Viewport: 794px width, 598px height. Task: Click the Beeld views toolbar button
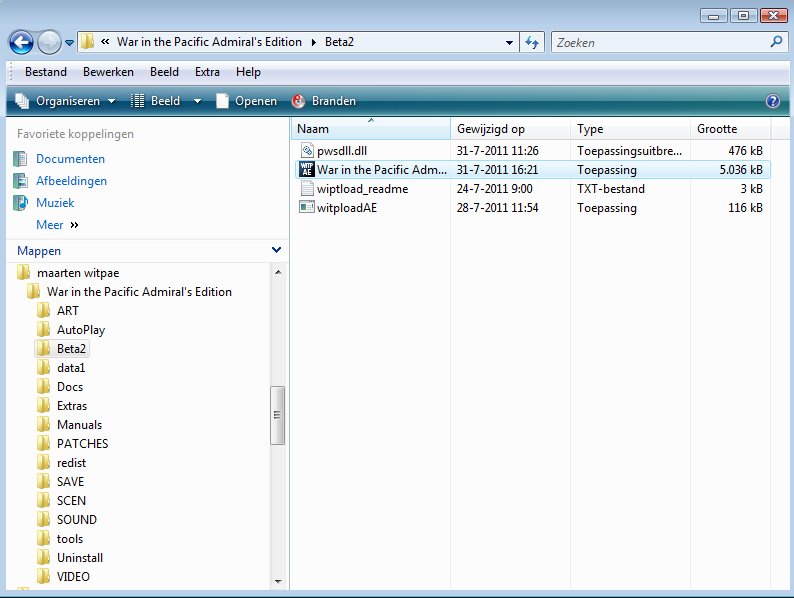point(155,101)
